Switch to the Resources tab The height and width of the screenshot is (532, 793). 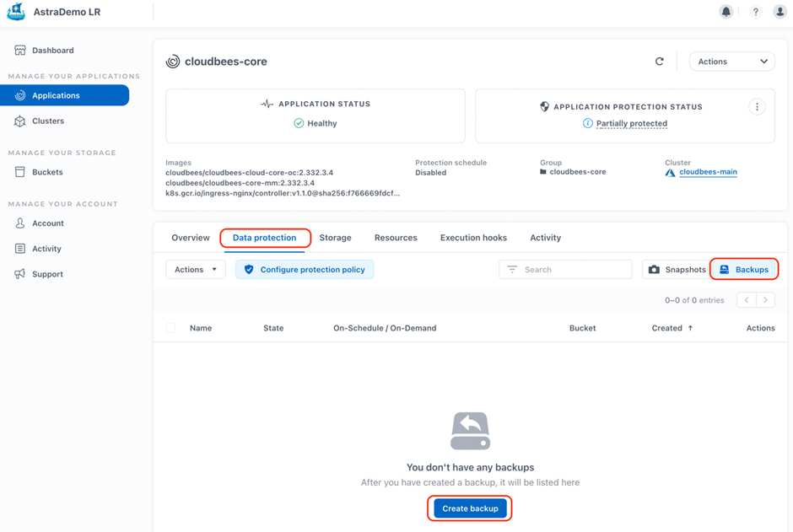[x=396, y=238]
